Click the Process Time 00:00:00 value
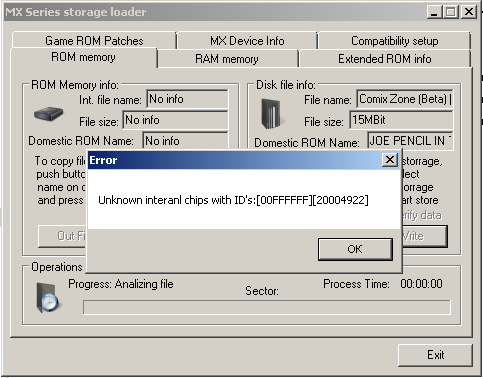 [422, 284]
